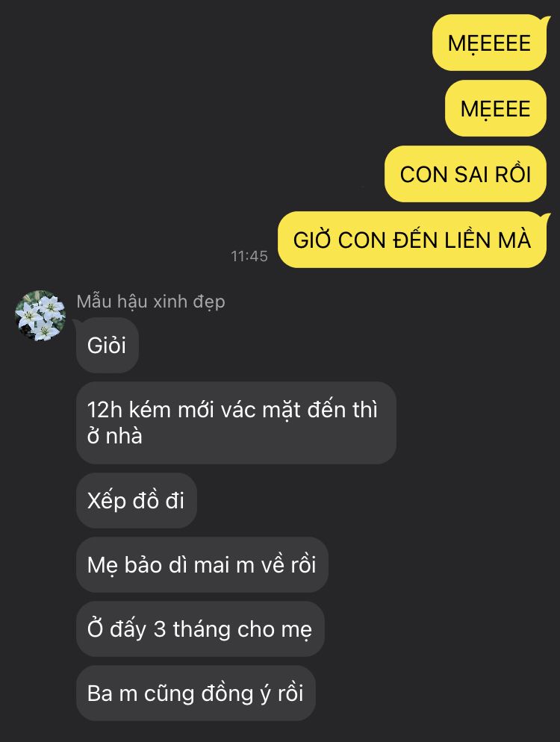
Task: Select the second yellow MẸEEE bubble
Action: (495, 108)
